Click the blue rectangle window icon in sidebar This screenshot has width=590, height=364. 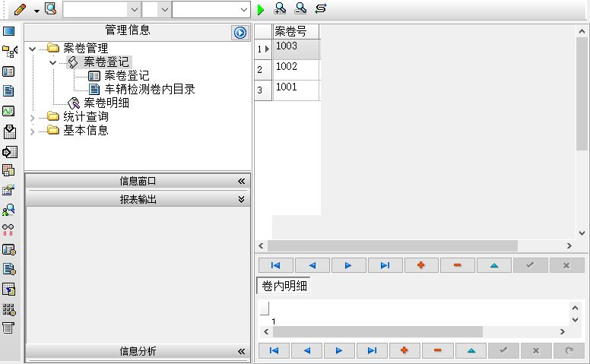pyautogui.click(x=8, y=31)
